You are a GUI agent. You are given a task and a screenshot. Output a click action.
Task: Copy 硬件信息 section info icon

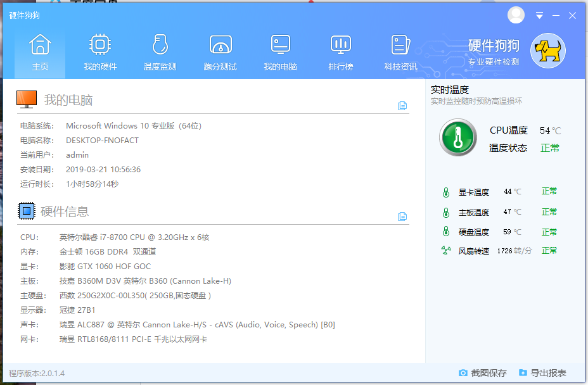click(x=402, y=217)
